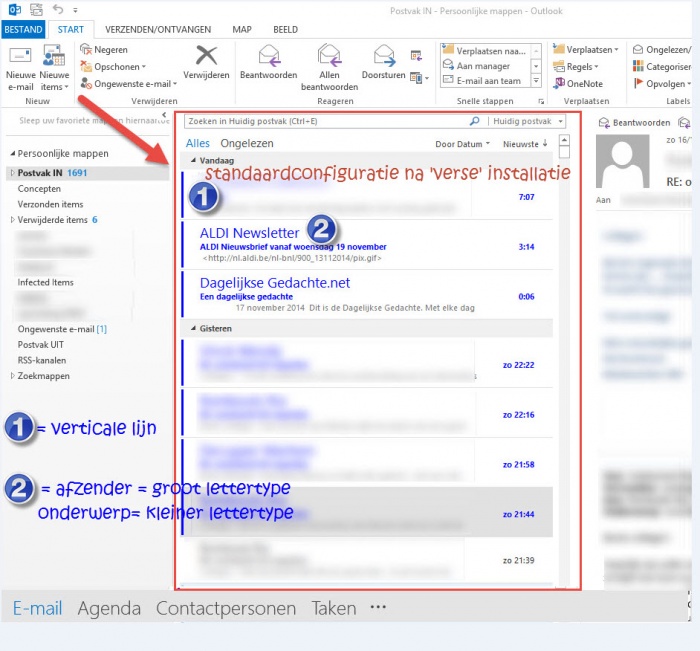Click the message list scrollbar up arrow

point(564,140)
